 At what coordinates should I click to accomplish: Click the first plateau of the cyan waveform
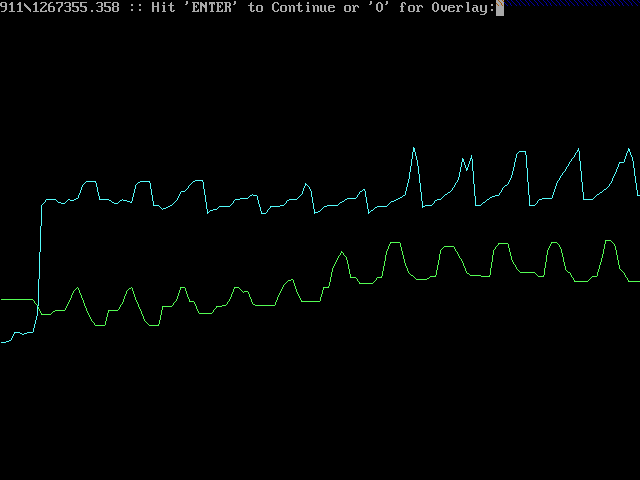tap(51, 200)
